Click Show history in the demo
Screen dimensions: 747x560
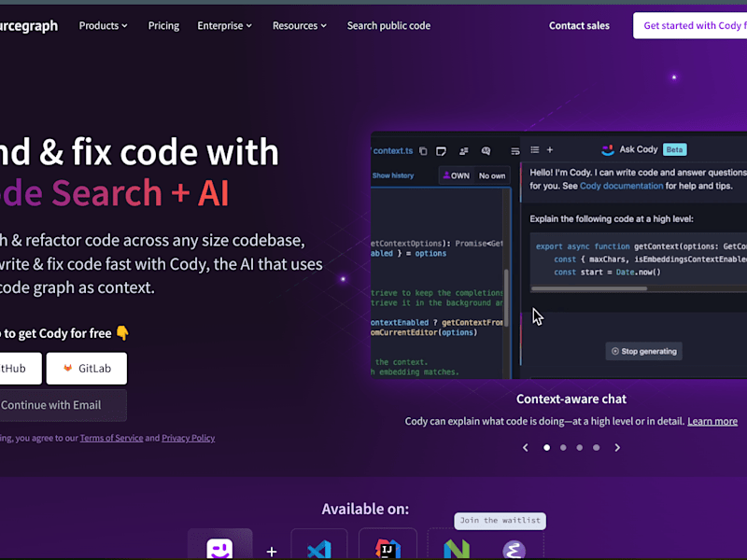coord(393,175)
